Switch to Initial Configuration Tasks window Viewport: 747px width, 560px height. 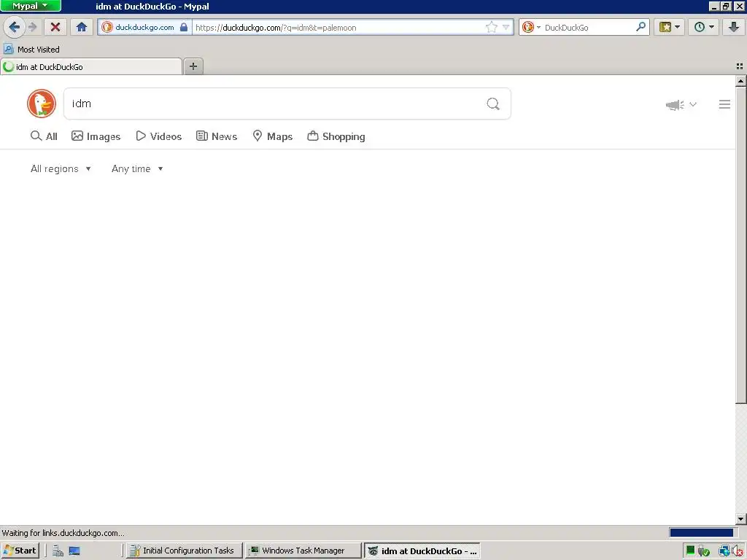(x=184, y=551)
